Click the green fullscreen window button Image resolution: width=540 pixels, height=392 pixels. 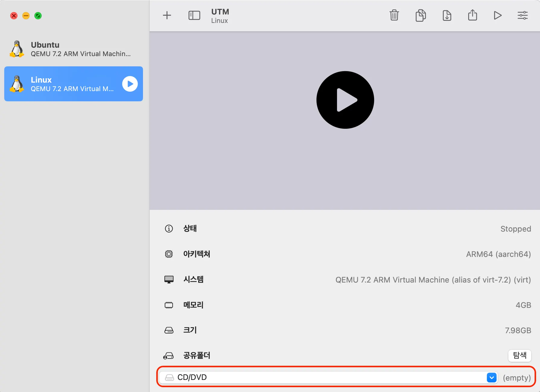click(x=38, y=16)
